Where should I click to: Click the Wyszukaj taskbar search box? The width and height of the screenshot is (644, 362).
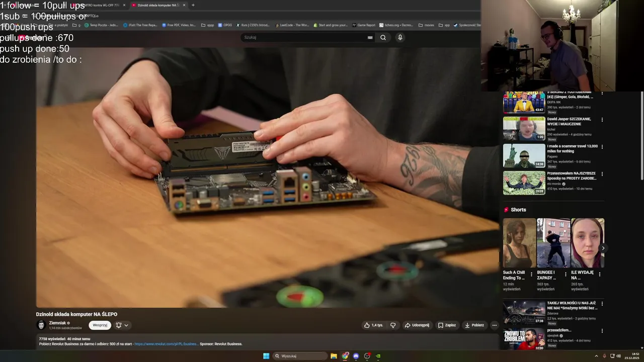tap(300, 356)
